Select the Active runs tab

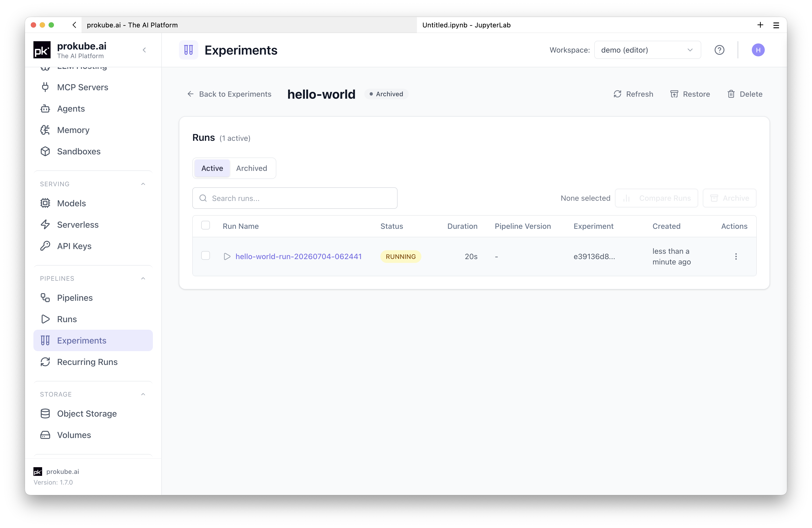(x=212, y=168)
